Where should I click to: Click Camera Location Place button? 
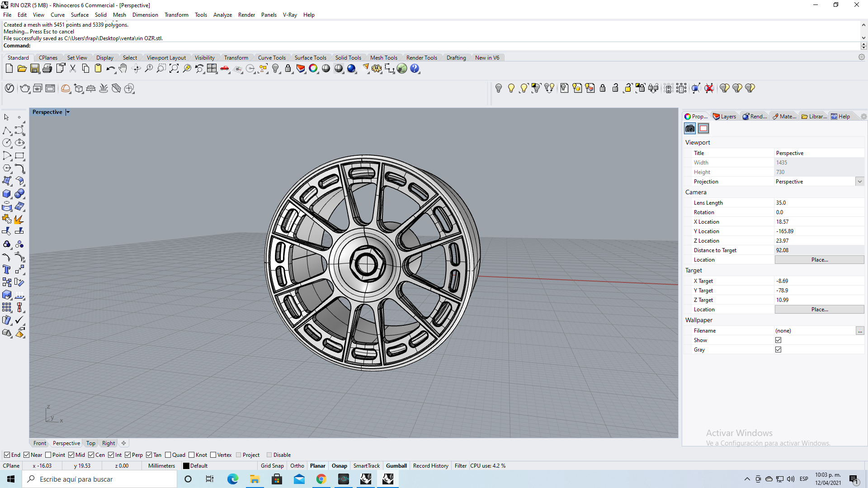coord(819,260)
